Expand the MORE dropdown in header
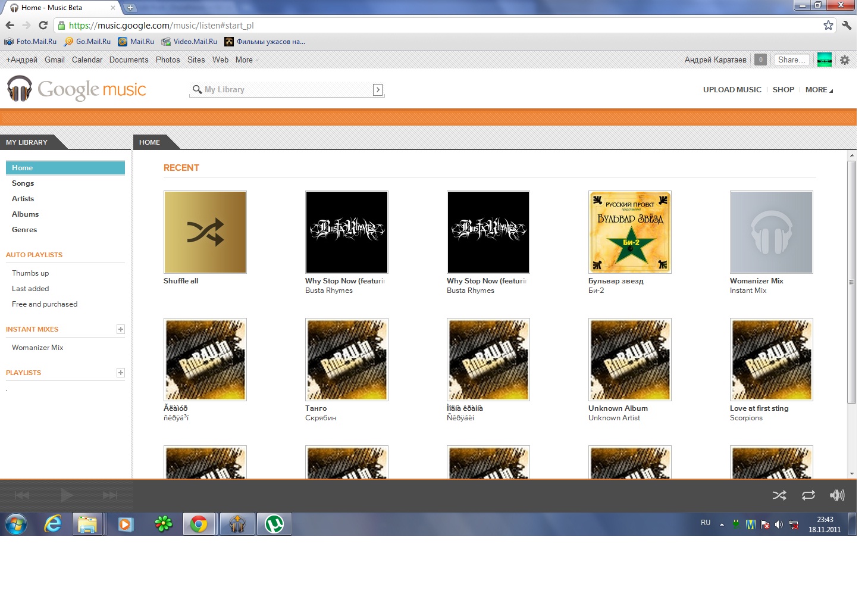The height and width of the screenshot is (612, 868). pyautogui.click(x=819, y=89)
